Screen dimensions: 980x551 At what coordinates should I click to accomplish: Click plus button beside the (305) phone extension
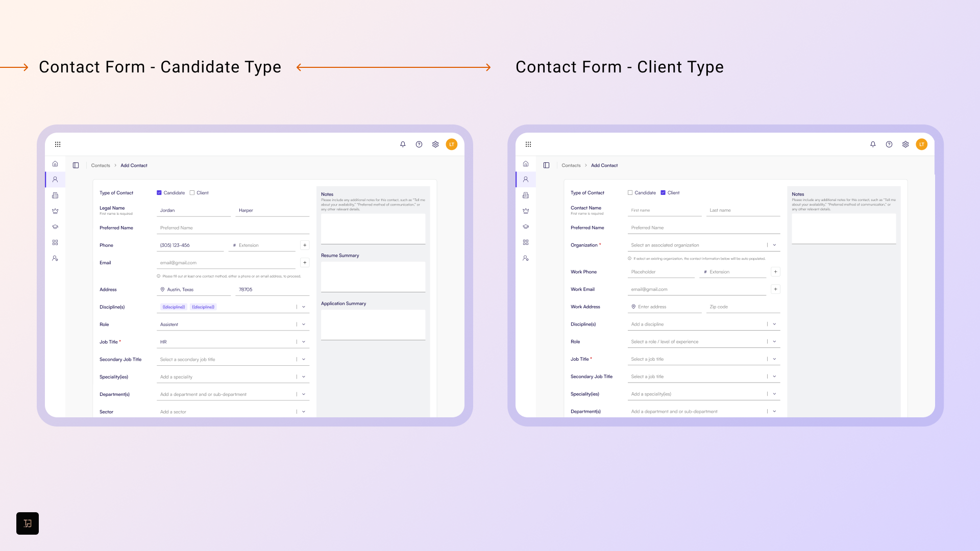[305, 245]
